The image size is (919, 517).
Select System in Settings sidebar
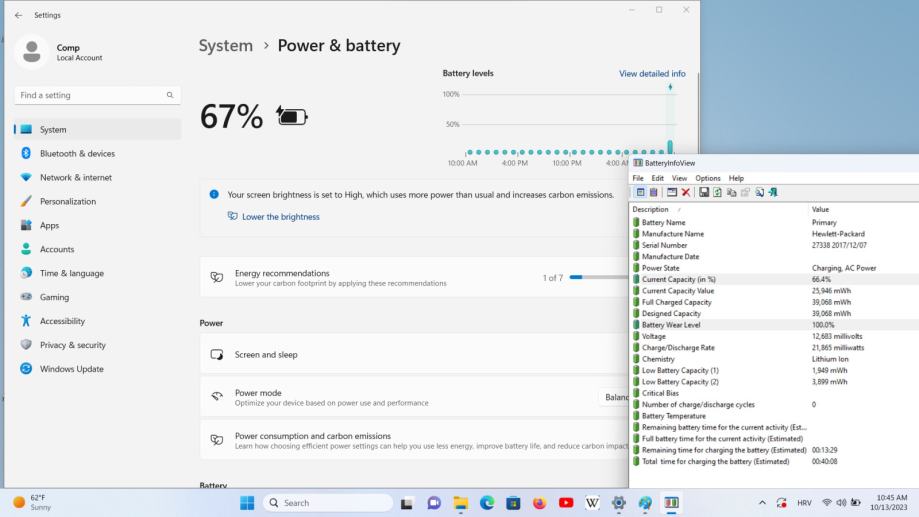pos(97,130)
